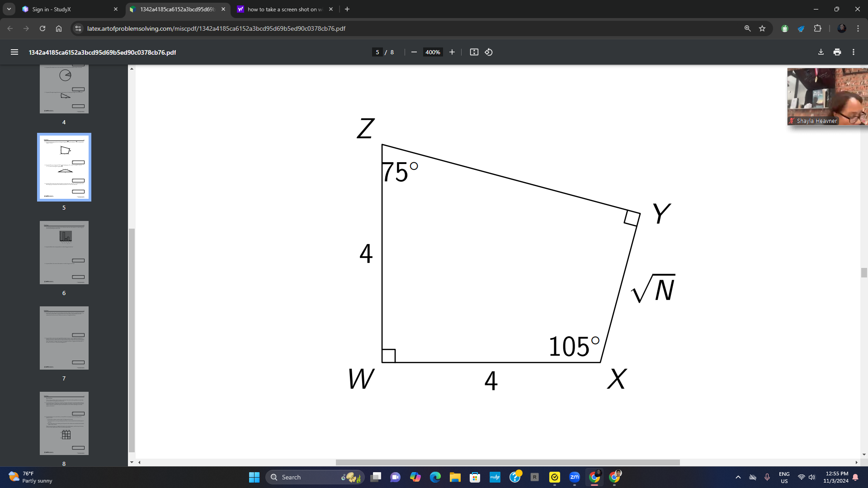Close the active PDF browser tab
The image size is (868, 488).
tap(223, 9)
